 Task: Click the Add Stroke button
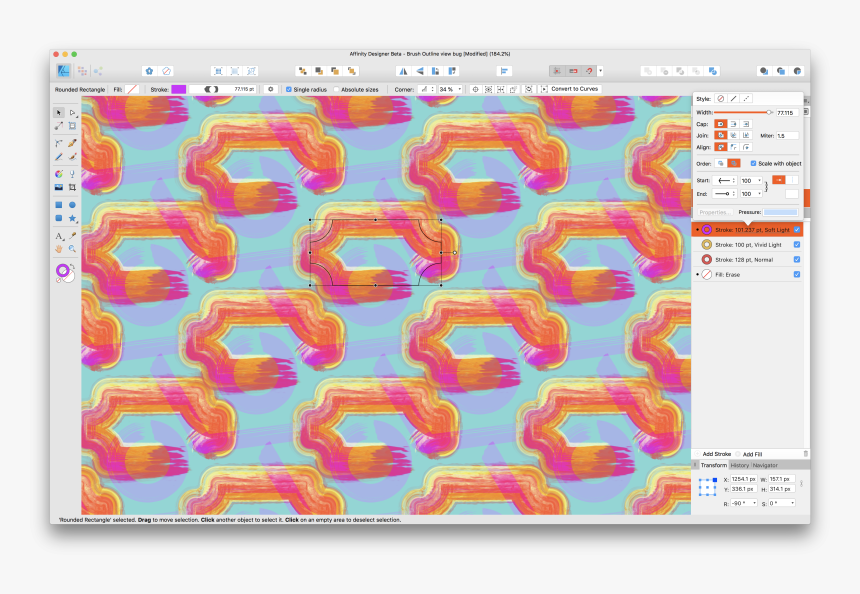pyautogui.click(x=713, y=454)
